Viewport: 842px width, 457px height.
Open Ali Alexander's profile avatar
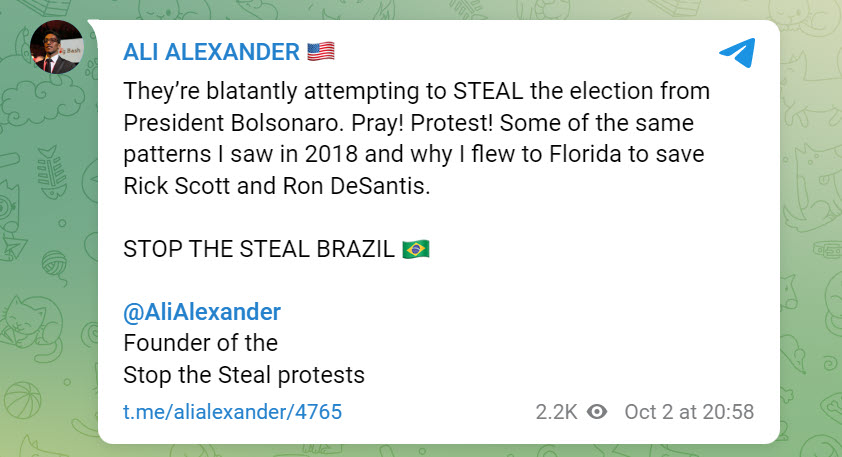pyautogui.click(x=57, y=49)
